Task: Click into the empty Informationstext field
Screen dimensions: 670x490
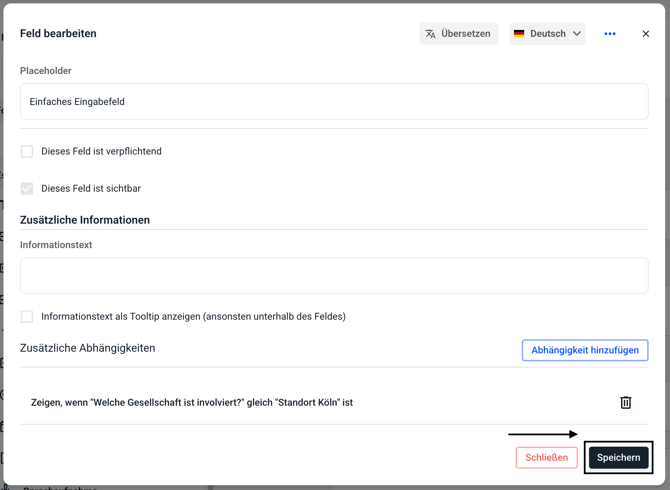Action: [x=334, y=276]
